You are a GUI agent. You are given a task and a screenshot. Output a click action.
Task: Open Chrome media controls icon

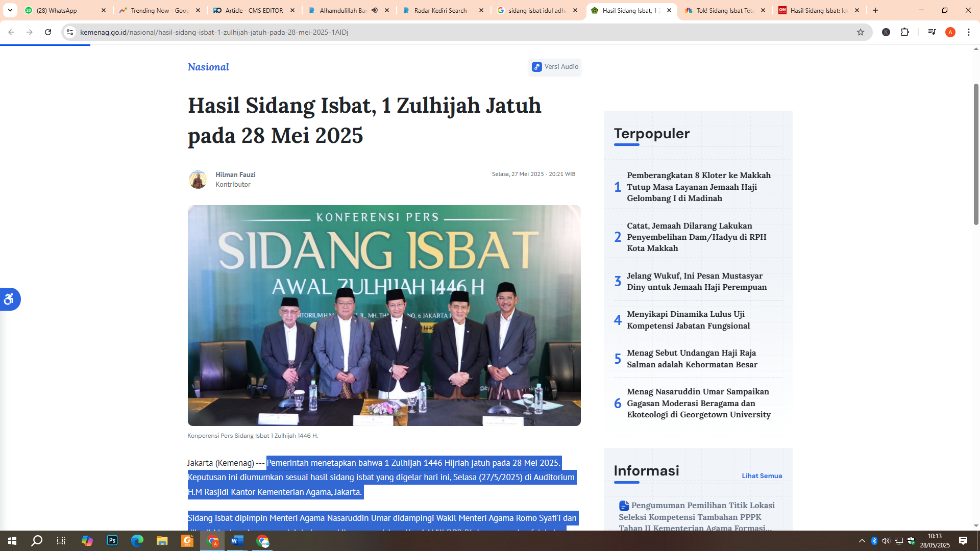(932, 32)
